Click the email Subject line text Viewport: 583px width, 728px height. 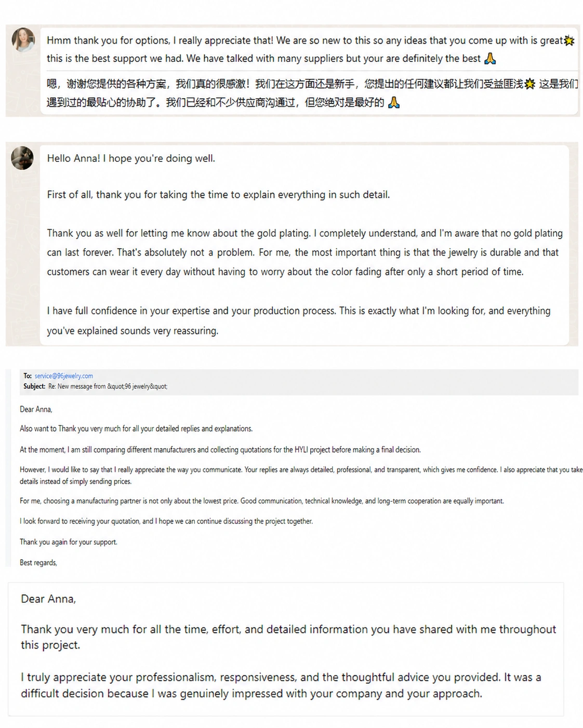point(96,386)
